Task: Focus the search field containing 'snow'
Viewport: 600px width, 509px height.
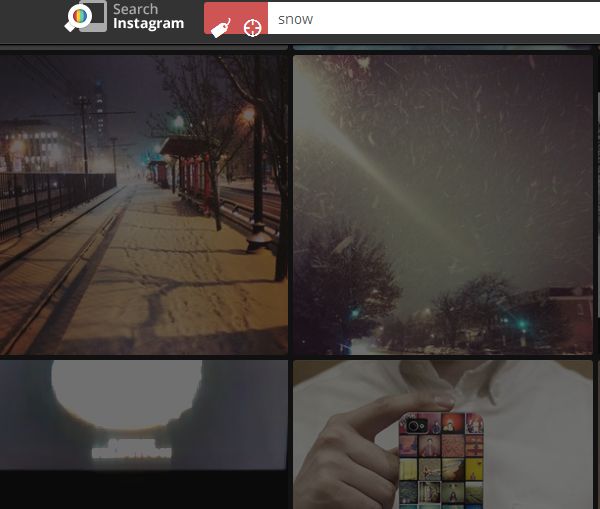Action: tap(434, 18)
